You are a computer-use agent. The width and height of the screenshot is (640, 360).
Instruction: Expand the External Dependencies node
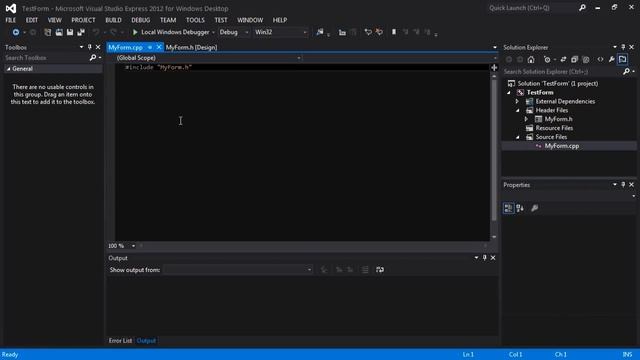tap(517, 102)
